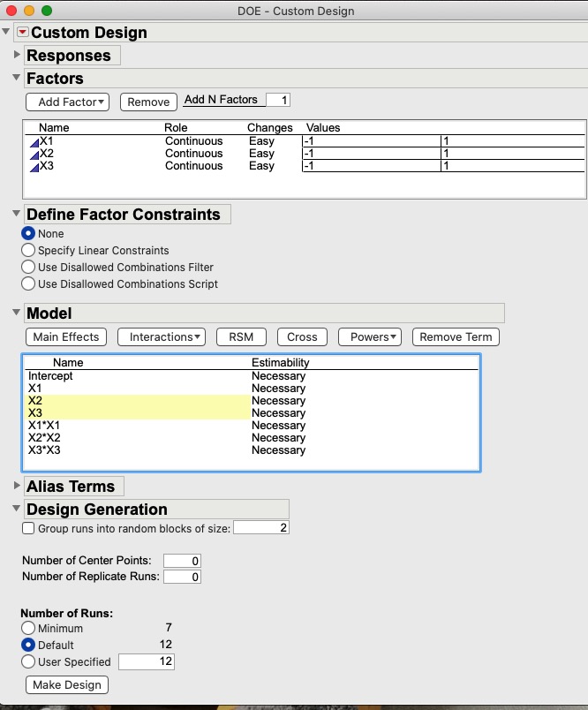Choose User Specified number of runs

[27, 661]
